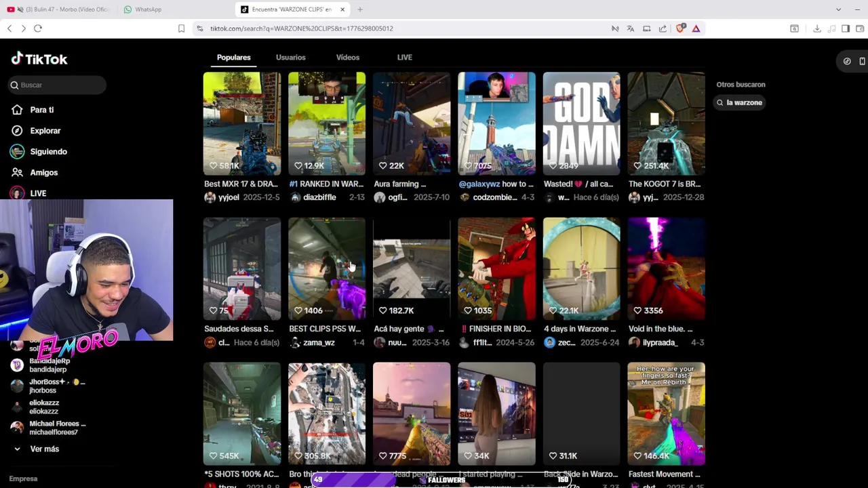
Task: Visit the yyjoel profile link
Action: point(229,197)
